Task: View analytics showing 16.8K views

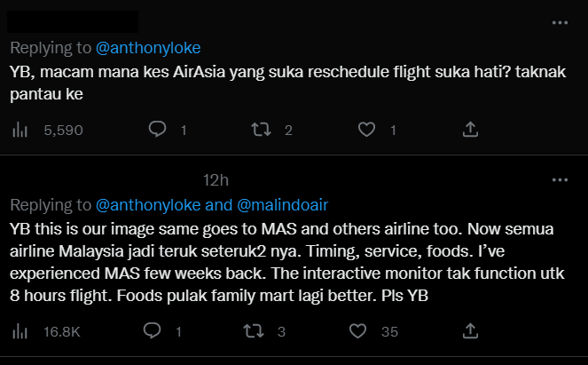Action: click(46, 331)
